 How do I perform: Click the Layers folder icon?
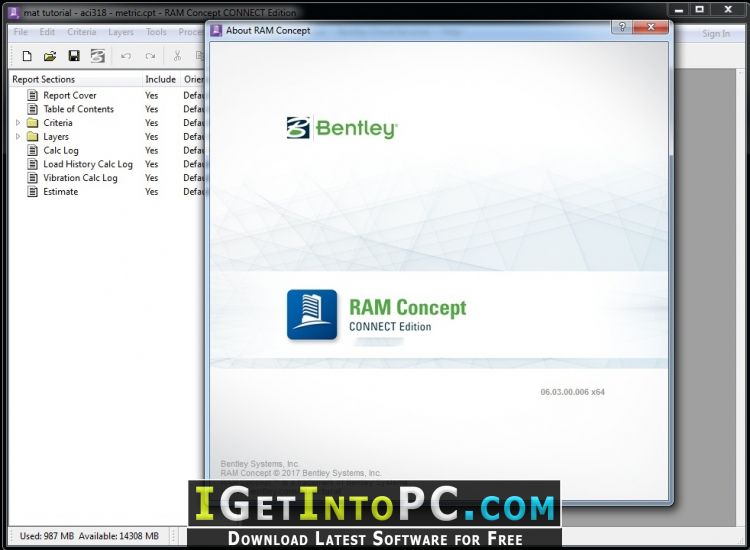(x=33, y=137)
